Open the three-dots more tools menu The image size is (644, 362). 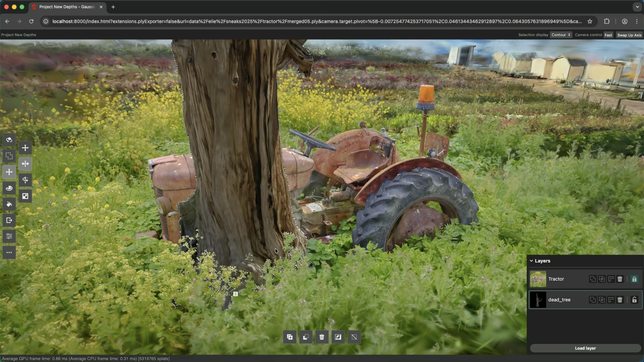pos(9,253)
